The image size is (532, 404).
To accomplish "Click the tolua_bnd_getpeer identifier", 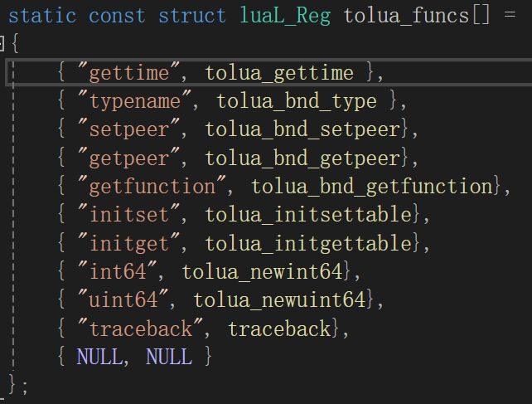I will click(x=302, y=158).
